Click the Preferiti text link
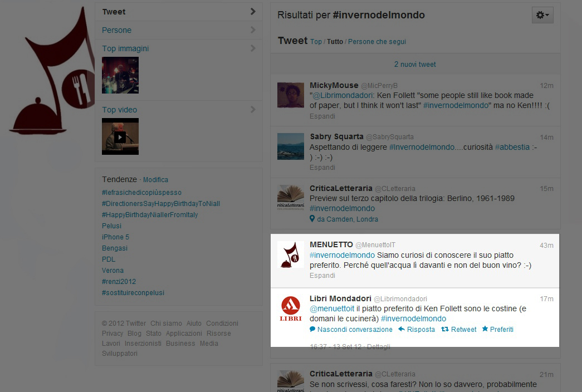The width and height of the screenshot is (582, 392). click(502, 329)
